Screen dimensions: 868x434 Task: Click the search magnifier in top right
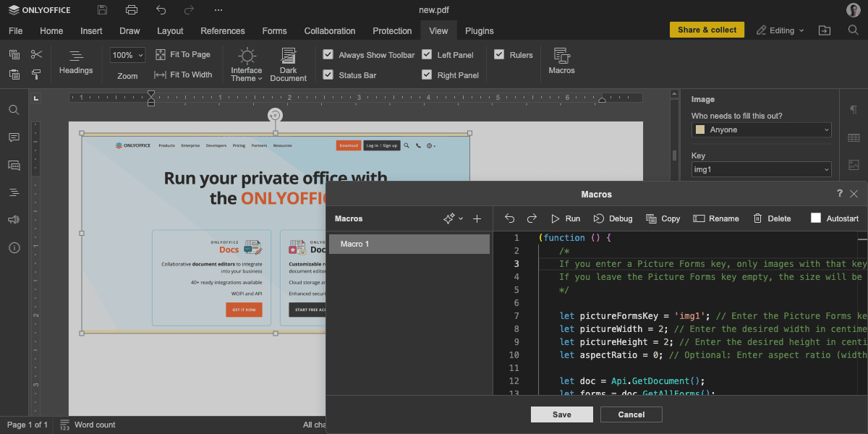coord(854,30)
